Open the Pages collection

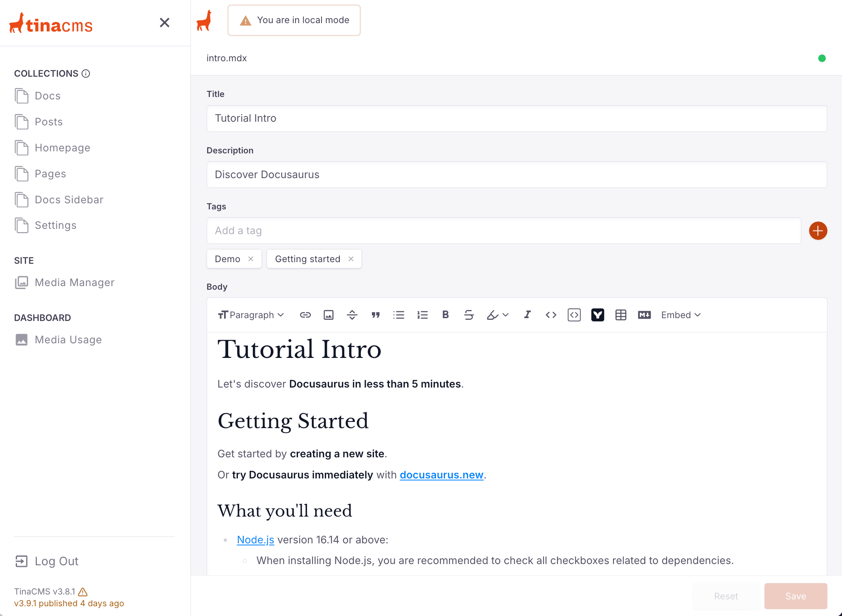click(x=40, y=174)
